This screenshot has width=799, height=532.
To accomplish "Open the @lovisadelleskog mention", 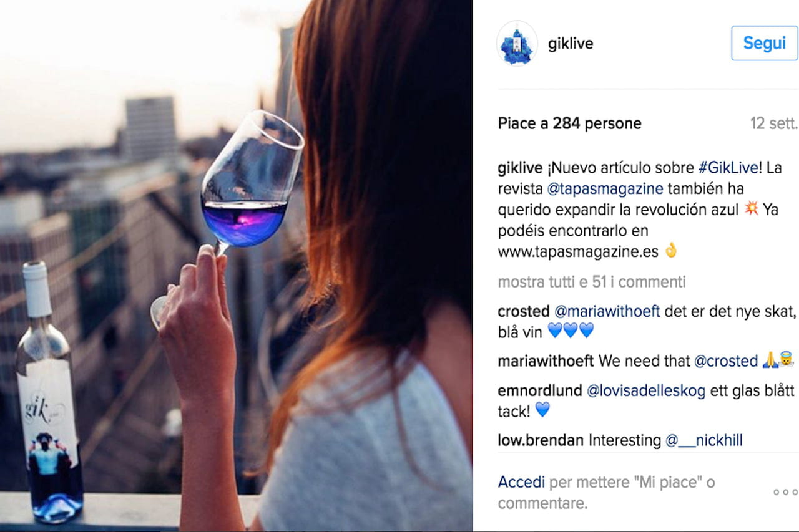I will click(646, 391).
